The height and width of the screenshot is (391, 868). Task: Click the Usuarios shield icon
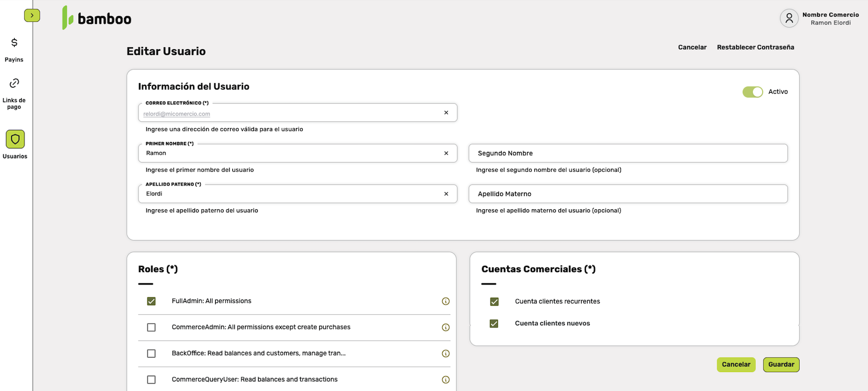pyautogui.click(x=15, y=139)
